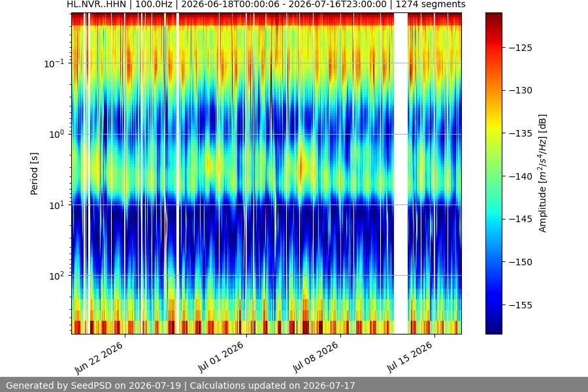Click the -140 colorbar tick label

(521, 176)
